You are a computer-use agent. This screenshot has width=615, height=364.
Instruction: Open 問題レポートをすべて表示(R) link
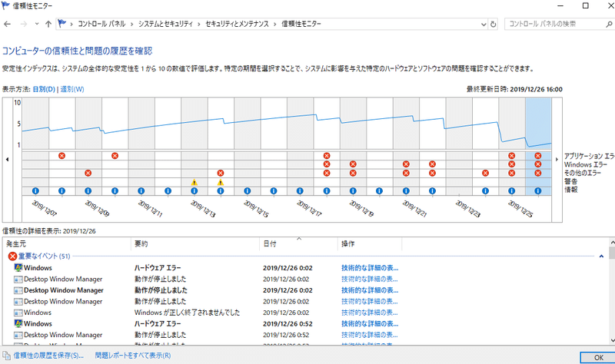tap(133, 356)
